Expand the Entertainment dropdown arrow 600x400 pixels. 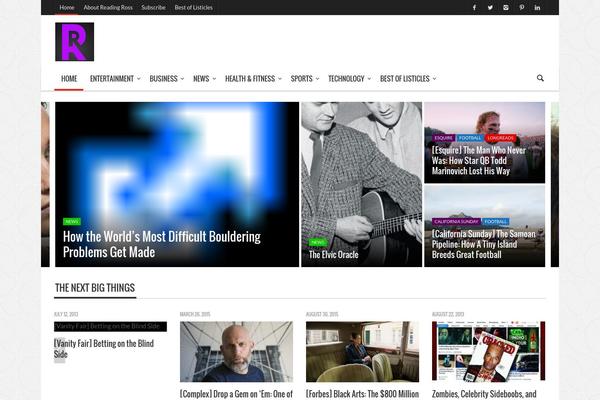click(x=139, y=79)
